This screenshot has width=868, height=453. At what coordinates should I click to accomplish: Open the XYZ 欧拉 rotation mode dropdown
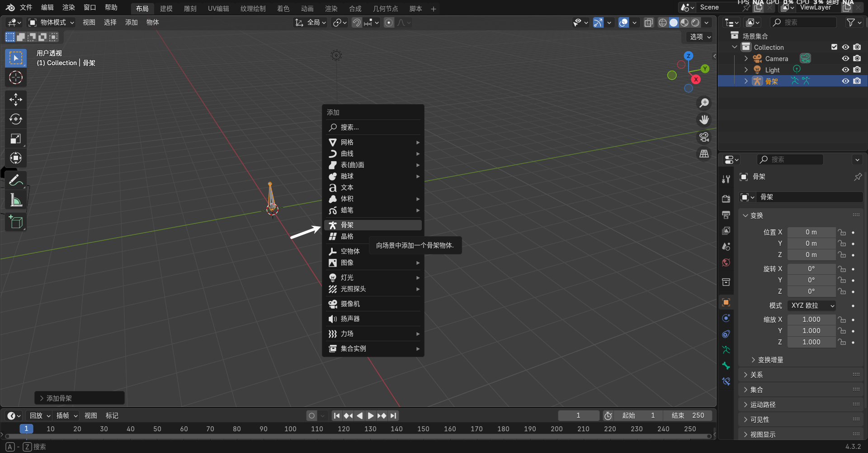point(811,305)
